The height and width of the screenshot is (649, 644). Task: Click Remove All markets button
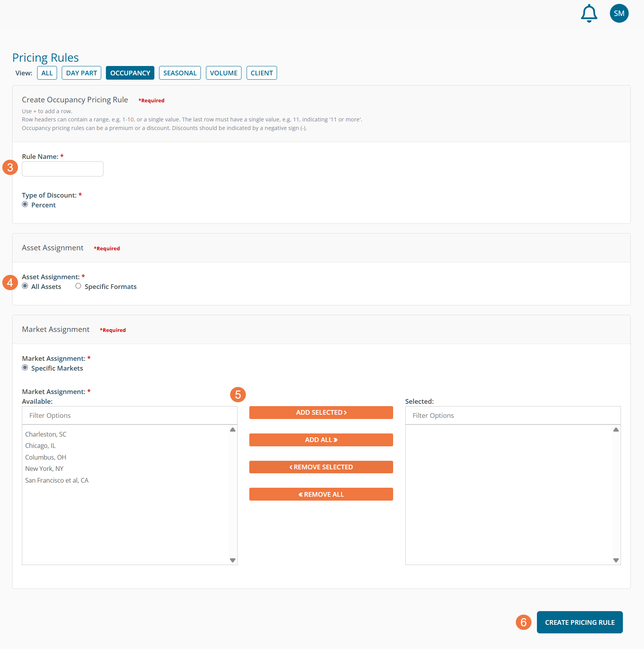[321, 494]
